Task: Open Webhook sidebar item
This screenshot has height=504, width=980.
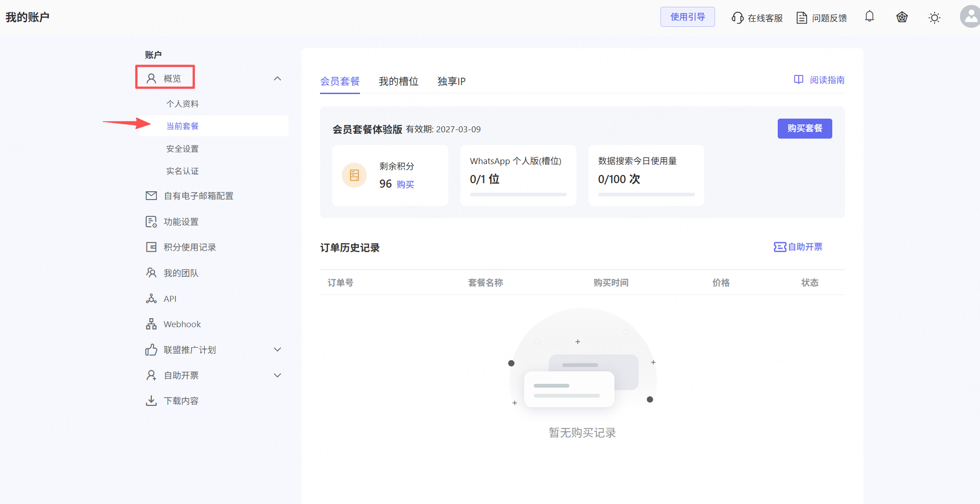Action: click(x=174, y=324)
